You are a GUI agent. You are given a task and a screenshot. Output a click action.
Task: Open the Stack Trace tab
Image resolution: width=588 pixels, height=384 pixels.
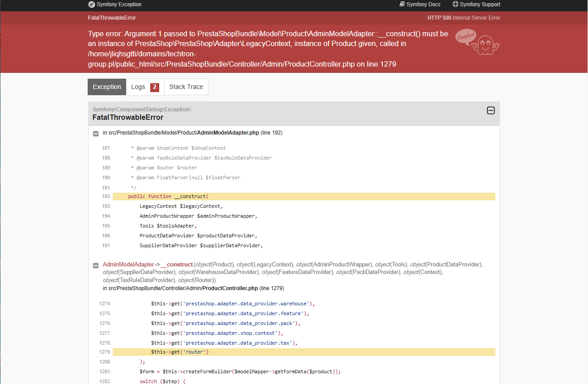coord(186,87)
